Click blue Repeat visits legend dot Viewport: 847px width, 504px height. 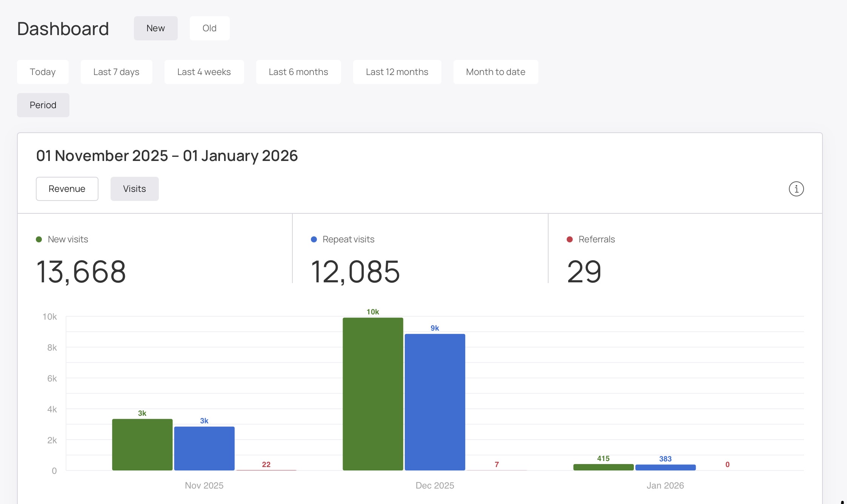[x=314, y=239]
